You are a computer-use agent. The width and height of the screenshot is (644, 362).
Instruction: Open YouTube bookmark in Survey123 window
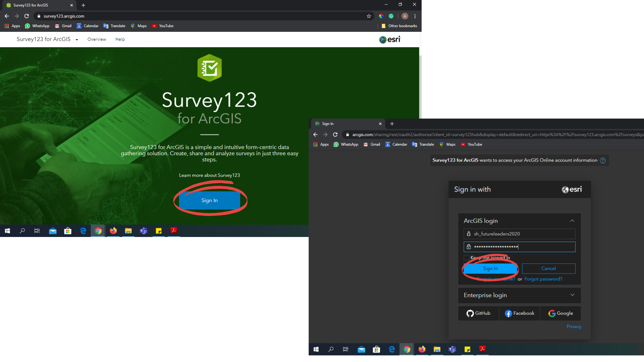pos(163,26)
